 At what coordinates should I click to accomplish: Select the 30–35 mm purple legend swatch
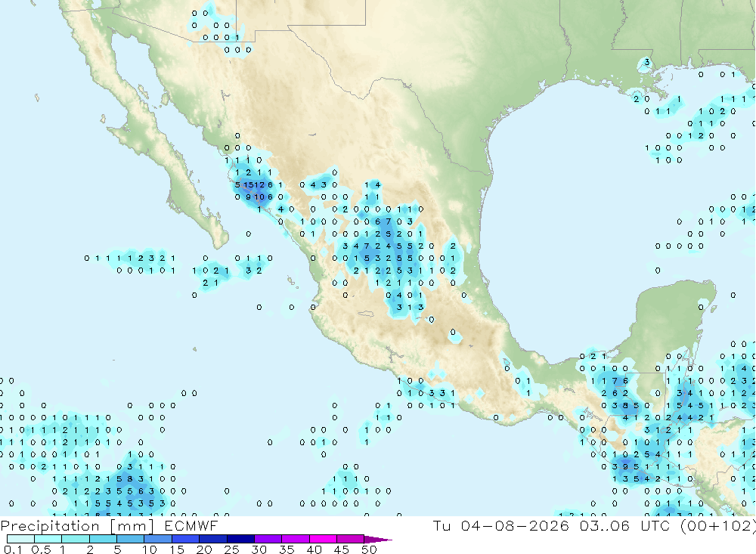coord(268,539)
